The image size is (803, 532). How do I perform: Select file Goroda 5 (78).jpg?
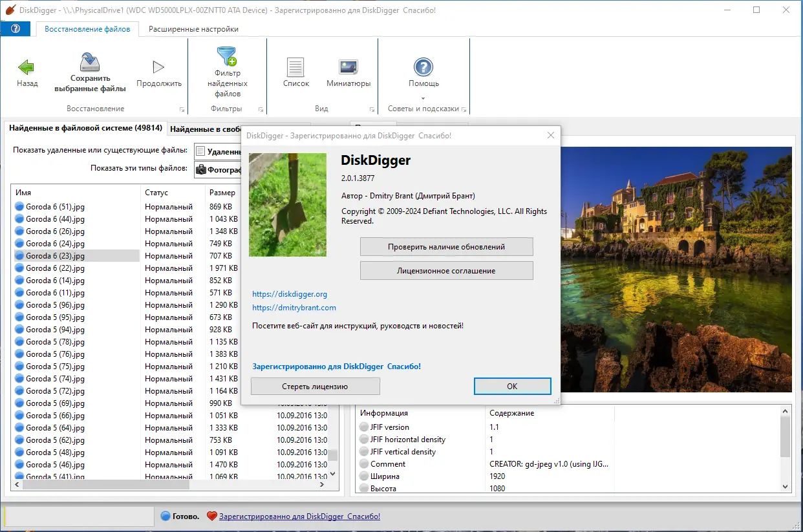click(x=55, y=342)
